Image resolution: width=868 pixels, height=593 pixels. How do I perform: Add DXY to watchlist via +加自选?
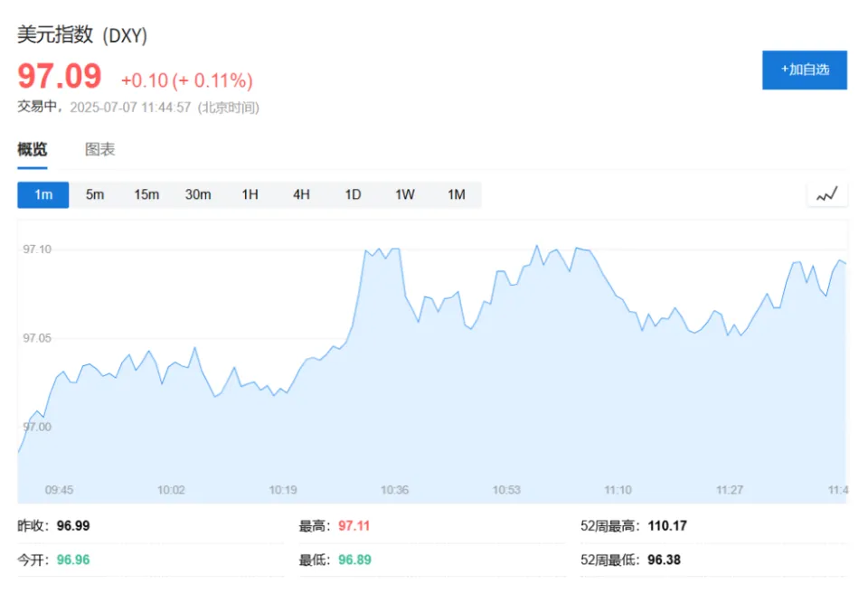pos(805,70)
